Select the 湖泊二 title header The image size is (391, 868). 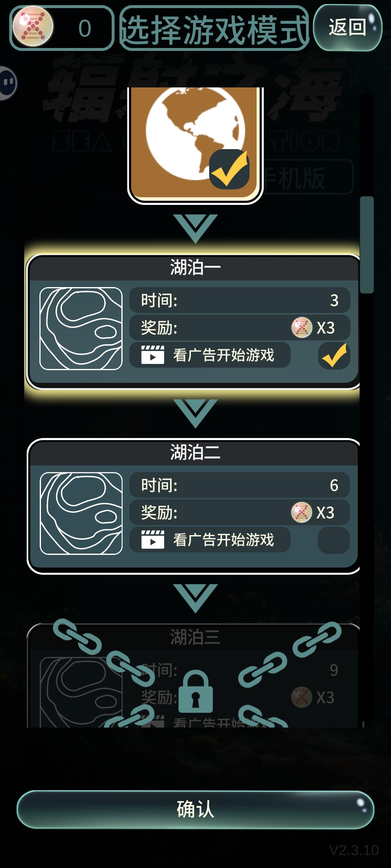195,453
